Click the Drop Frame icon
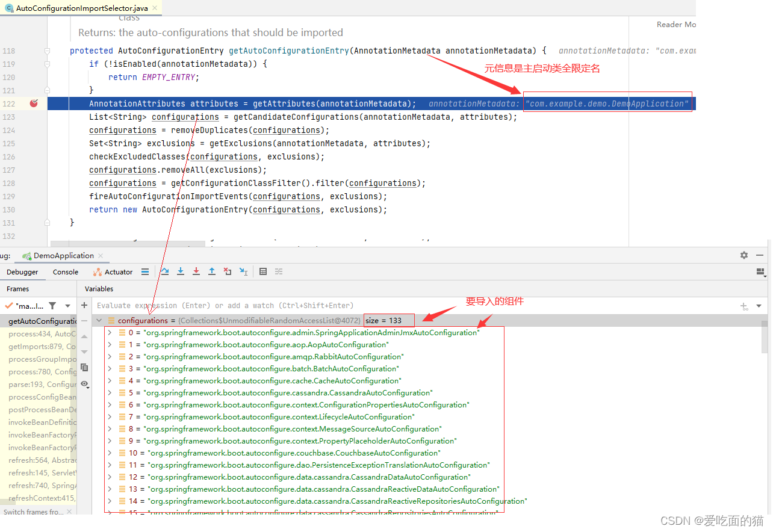 [x=227, y=271]
